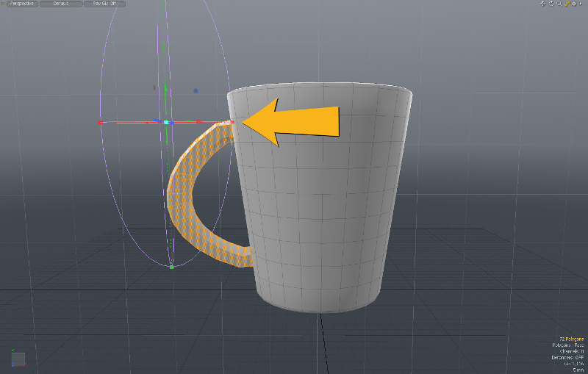Open the Perspective view type dropdown
The height and width of the screenshot is (374, 588).
[x=21, y=4]
